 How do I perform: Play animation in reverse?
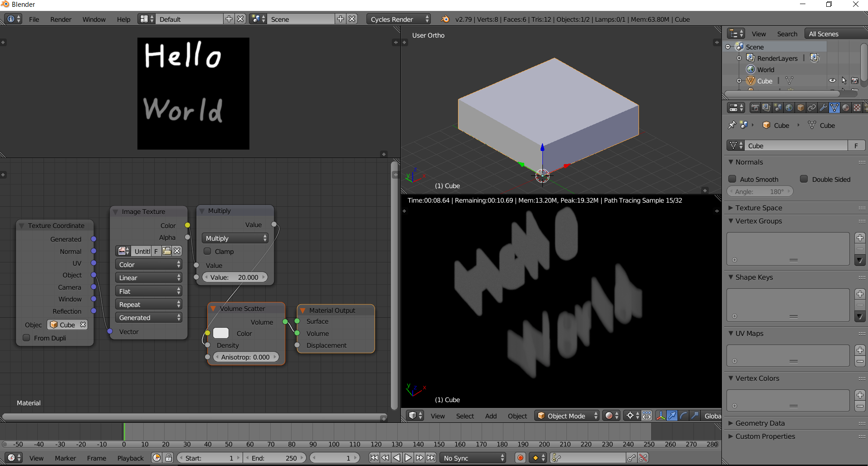(397, 458)
